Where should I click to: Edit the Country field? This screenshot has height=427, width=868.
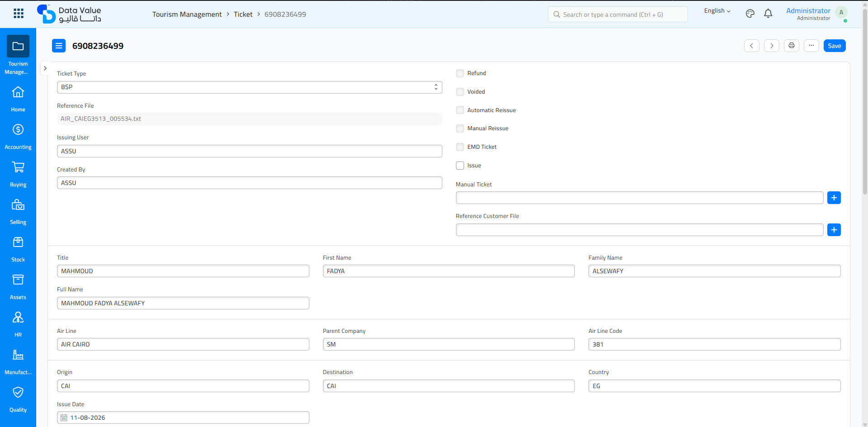pyautogui.click(x=715, y=386)
